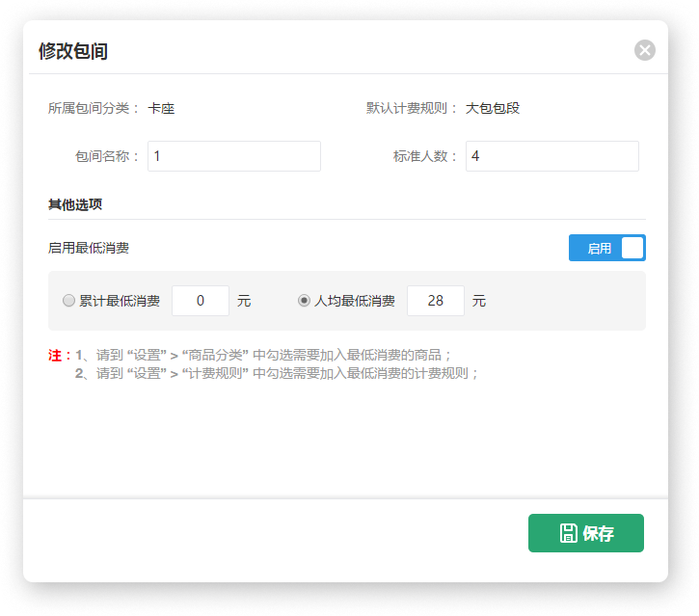Click the 包间名称 input field
This screenshot has width=699, height=616.
tap(234, 156)
